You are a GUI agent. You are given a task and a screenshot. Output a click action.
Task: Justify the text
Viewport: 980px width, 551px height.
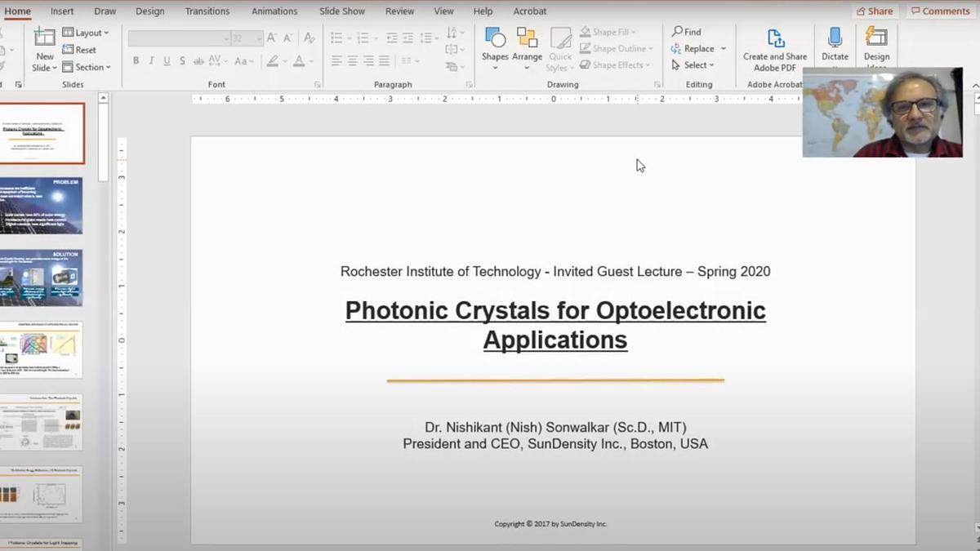(x=384, y=61)
